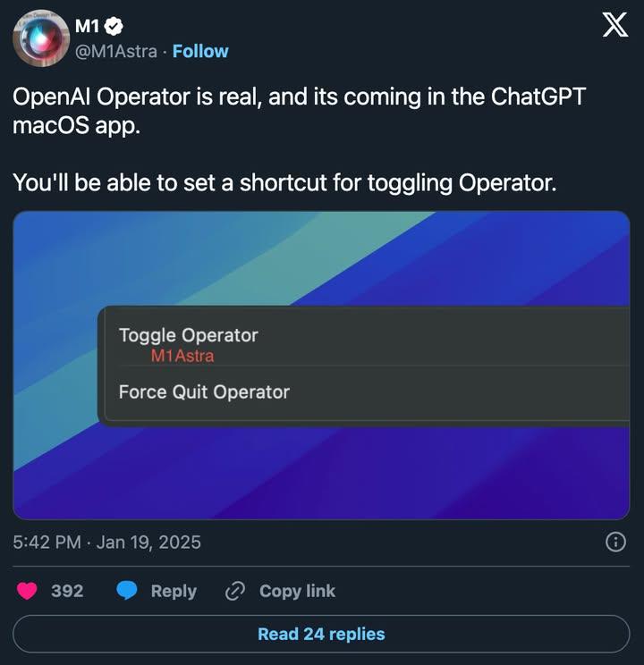Click the blue reply bubble icon
The width and height of the screenshot is (644, 665).
click(x=128, y=591)
